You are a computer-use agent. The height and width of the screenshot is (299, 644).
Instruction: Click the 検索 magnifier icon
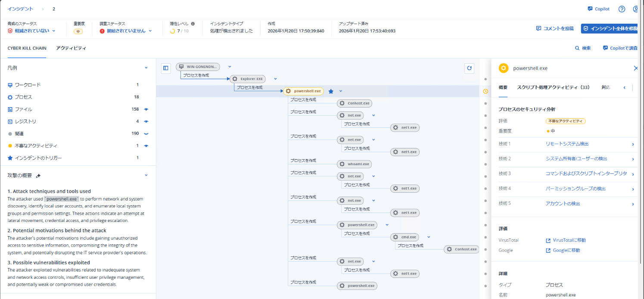(577, 48)
